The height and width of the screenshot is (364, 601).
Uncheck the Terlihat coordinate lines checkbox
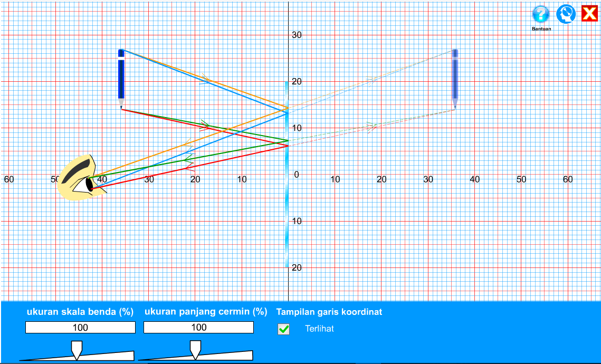(284, 329)
